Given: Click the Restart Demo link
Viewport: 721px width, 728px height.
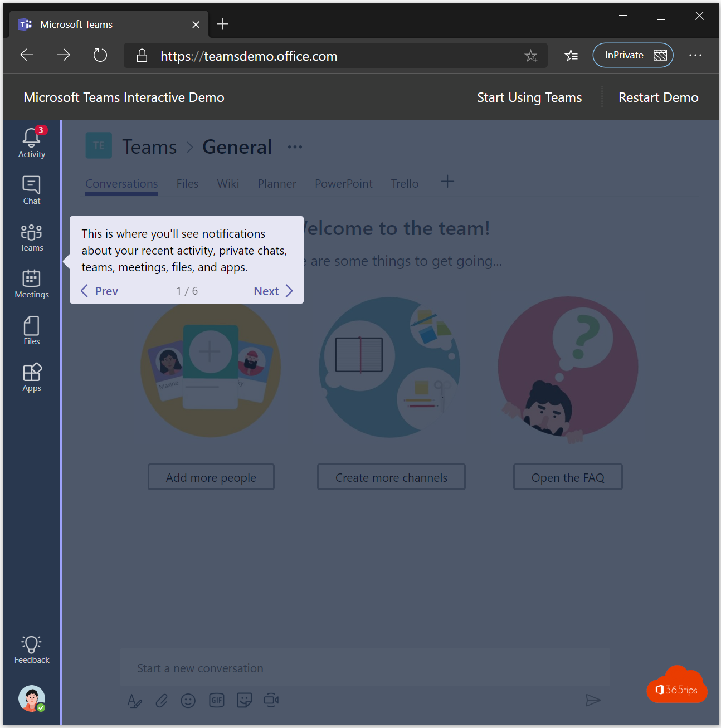Looking at the screenshot, I should pos(658,97).
